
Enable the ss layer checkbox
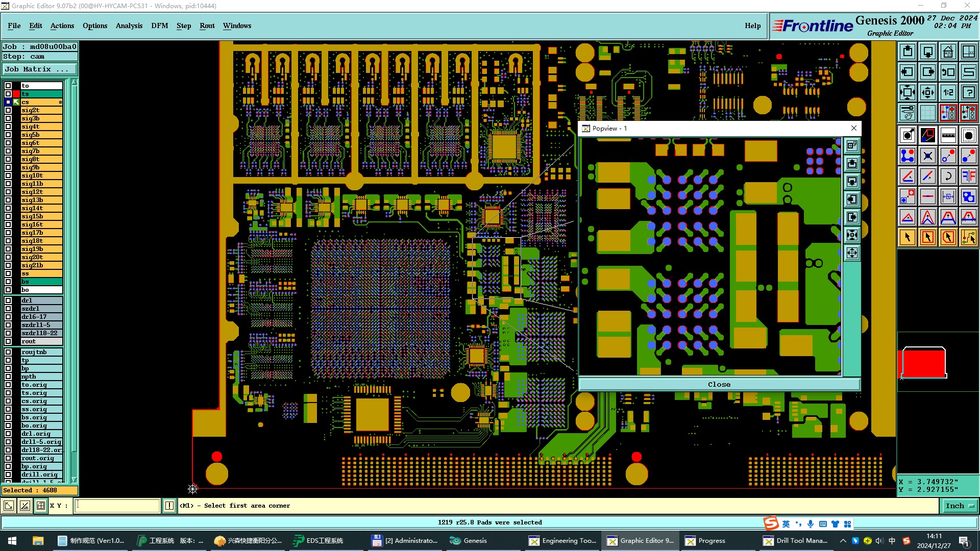click(x=8, y=273)
